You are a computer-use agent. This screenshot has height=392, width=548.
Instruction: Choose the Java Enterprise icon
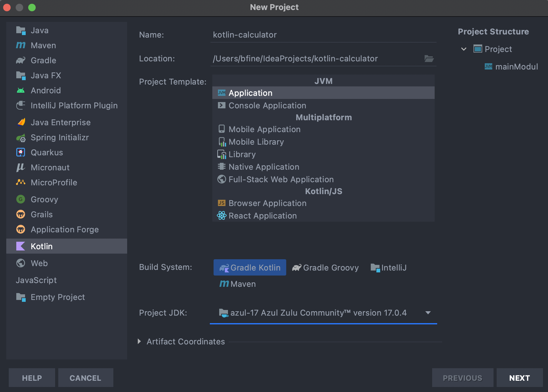click(21, 122)
